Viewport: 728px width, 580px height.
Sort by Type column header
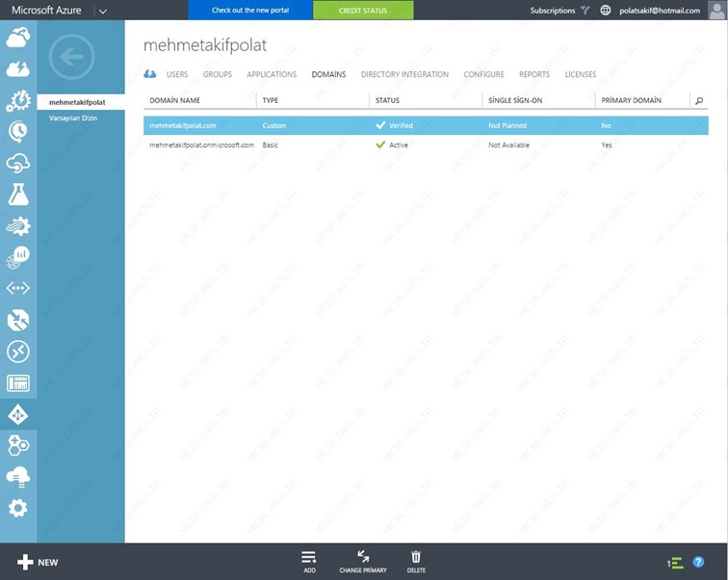pyautogui.click(x=271, y=100)
